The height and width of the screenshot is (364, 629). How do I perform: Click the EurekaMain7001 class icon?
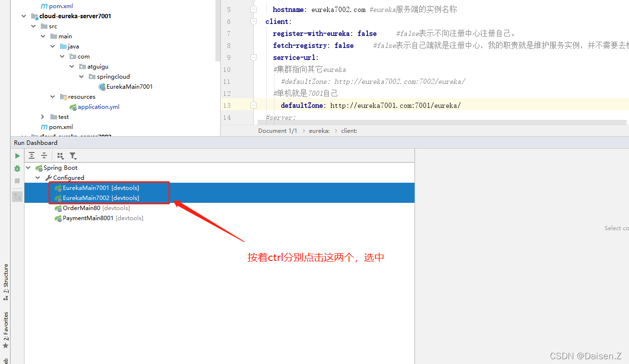102,87
